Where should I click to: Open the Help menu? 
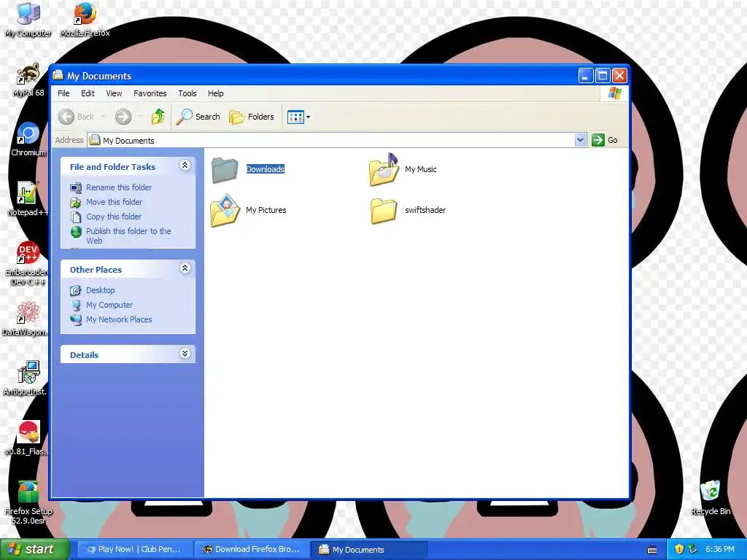tap(215, 93)
